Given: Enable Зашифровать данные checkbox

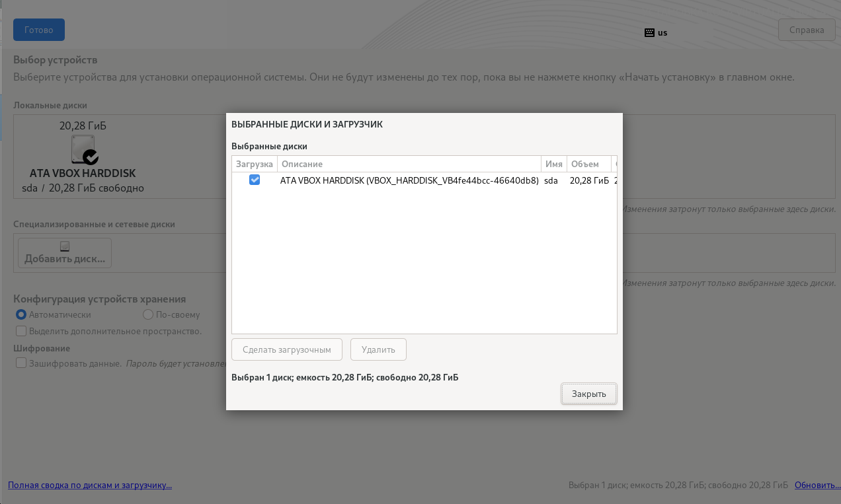Looking at the screenshot, I should [x=21, y=363].
